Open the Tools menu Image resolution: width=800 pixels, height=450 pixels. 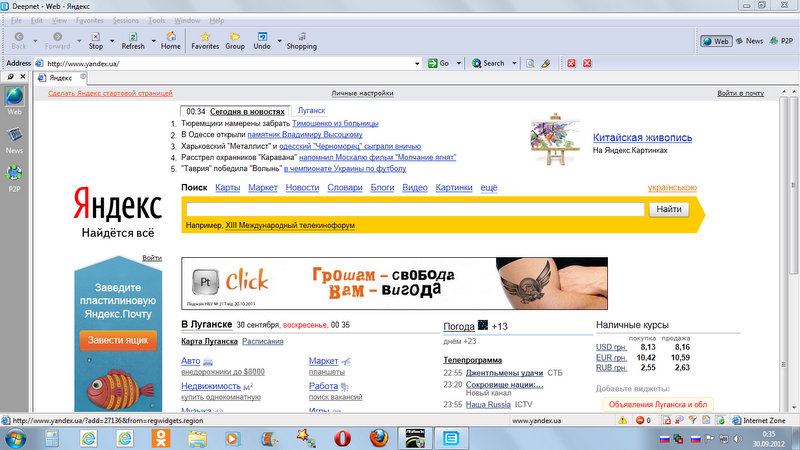tap(157, 20)
